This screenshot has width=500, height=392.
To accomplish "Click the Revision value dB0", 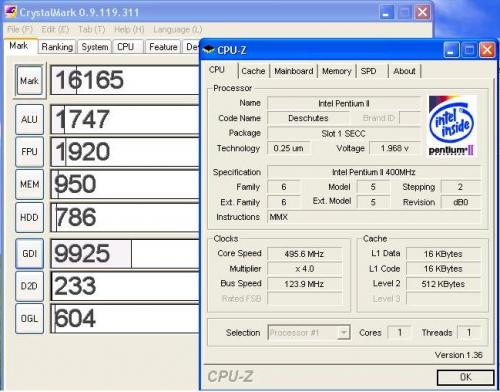I will click(461, 202).
